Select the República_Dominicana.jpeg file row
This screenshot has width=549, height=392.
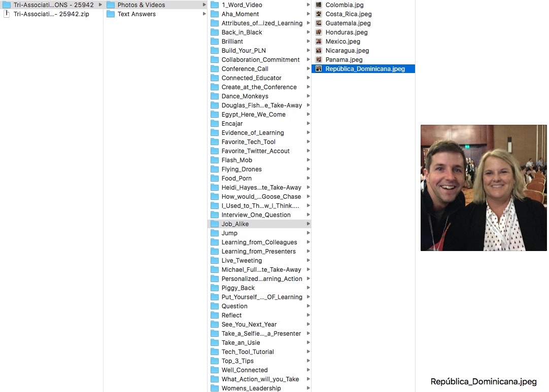[x=363, y=68]
